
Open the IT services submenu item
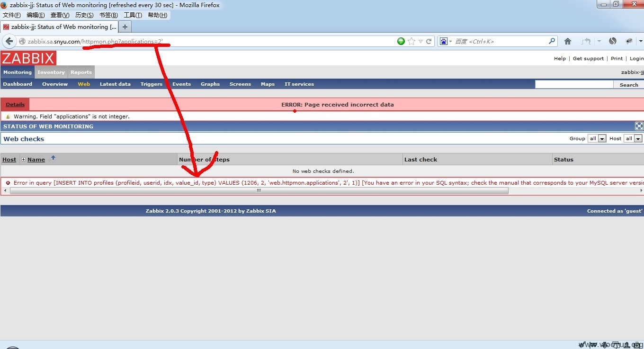point(299,84)
